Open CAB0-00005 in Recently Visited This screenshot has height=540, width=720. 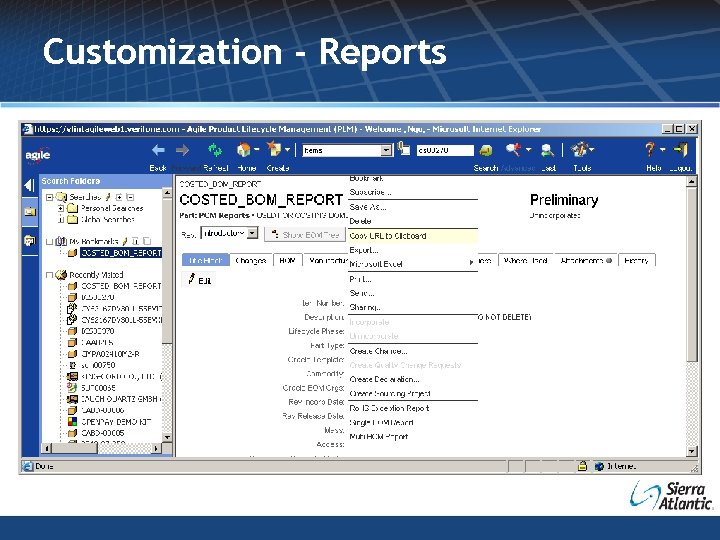tap(103, 433)
